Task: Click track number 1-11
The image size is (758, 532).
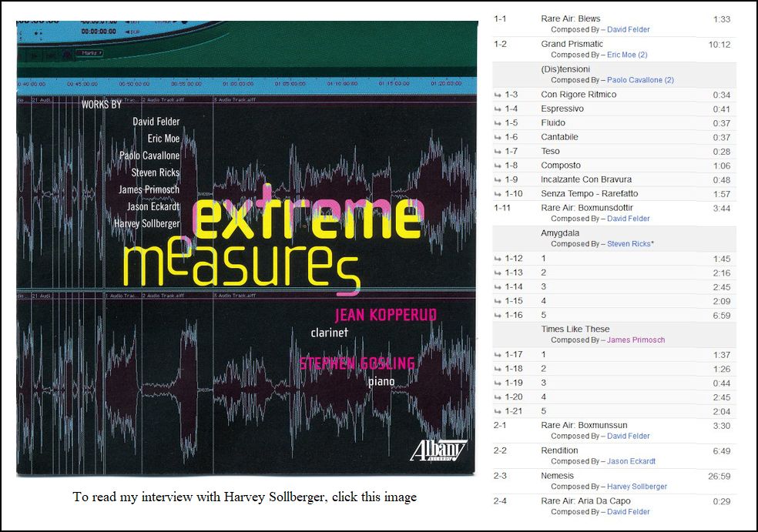Action: (x=502, y=208)
